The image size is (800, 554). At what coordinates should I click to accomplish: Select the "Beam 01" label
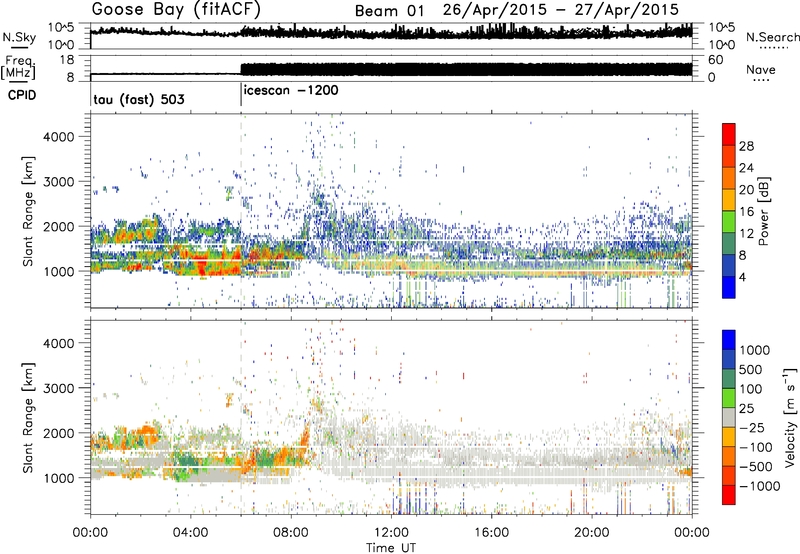click(x=389, y=11)
